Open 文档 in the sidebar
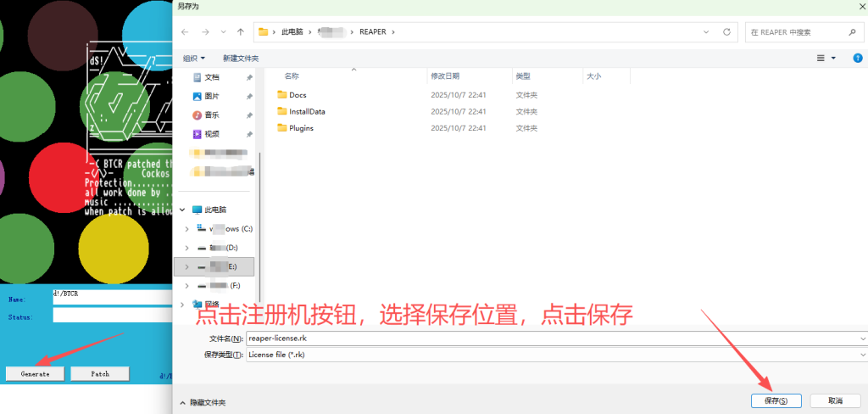 pyautogui.click(x=212, y=77)
